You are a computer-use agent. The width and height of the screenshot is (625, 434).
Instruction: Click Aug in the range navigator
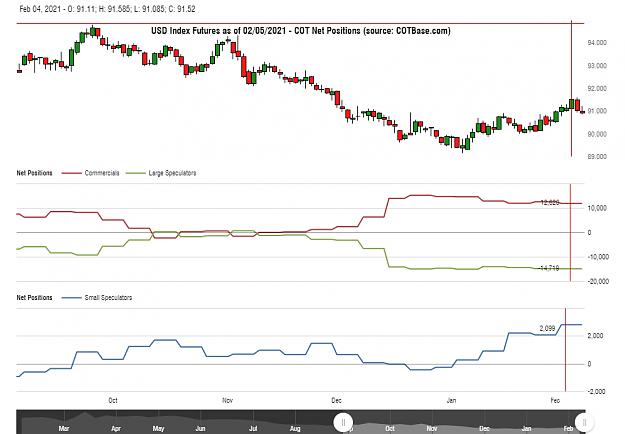coord(295,428)
